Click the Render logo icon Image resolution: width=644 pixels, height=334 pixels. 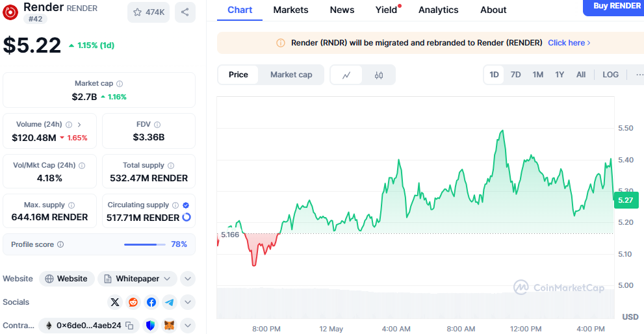10,12
